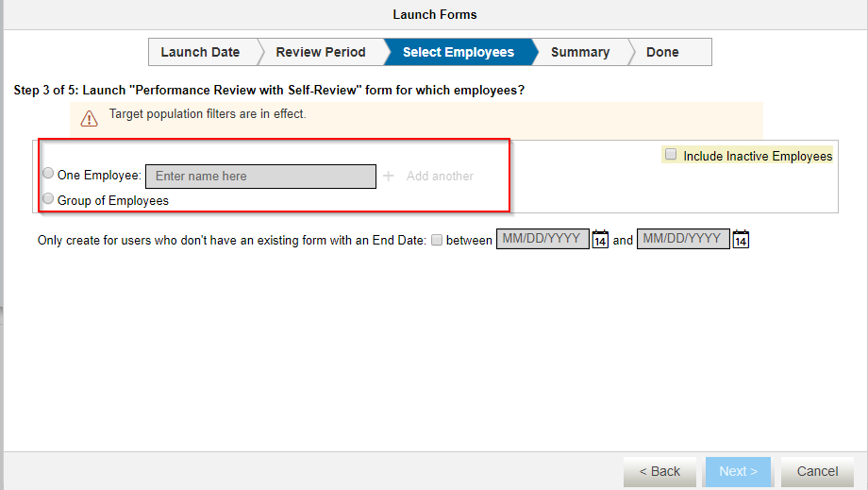
Task: Open the first end-date calendar picker
Action: tap(600, 239)
